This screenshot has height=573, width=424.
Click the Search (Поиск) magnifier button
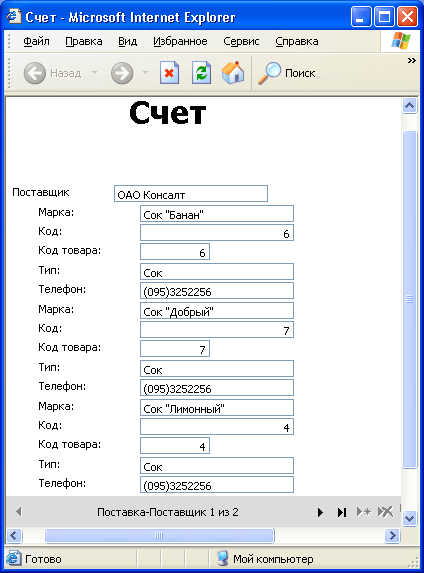coord(287,73)
